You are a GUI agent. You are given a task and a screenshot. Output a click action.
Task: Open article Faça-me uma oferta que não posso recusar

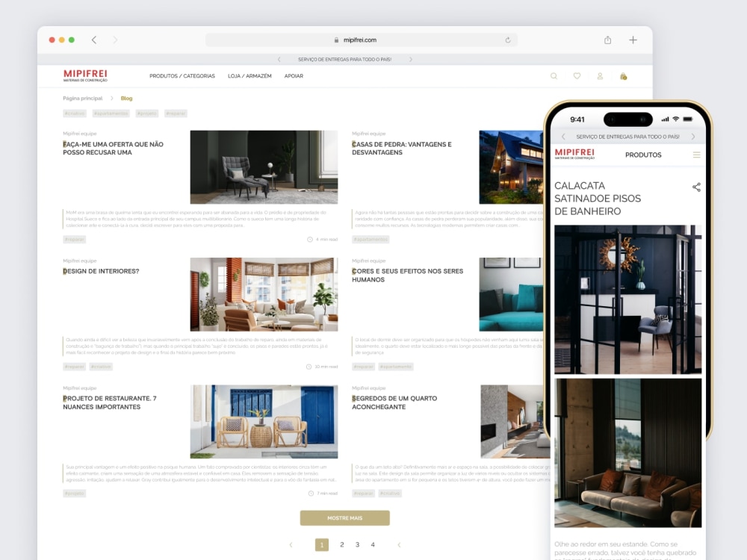(114, 149)
